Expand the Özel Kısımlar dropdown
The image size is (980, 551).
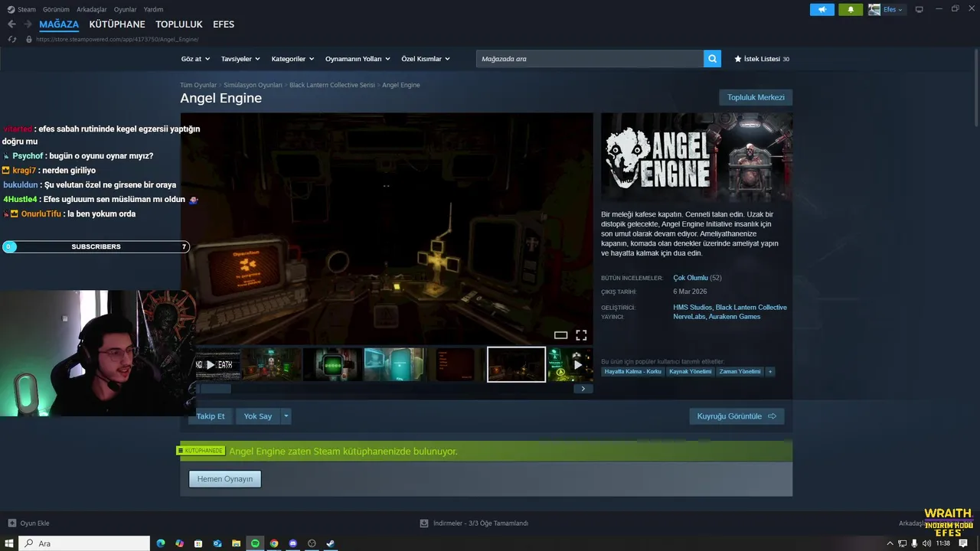(x=426, y=59)
